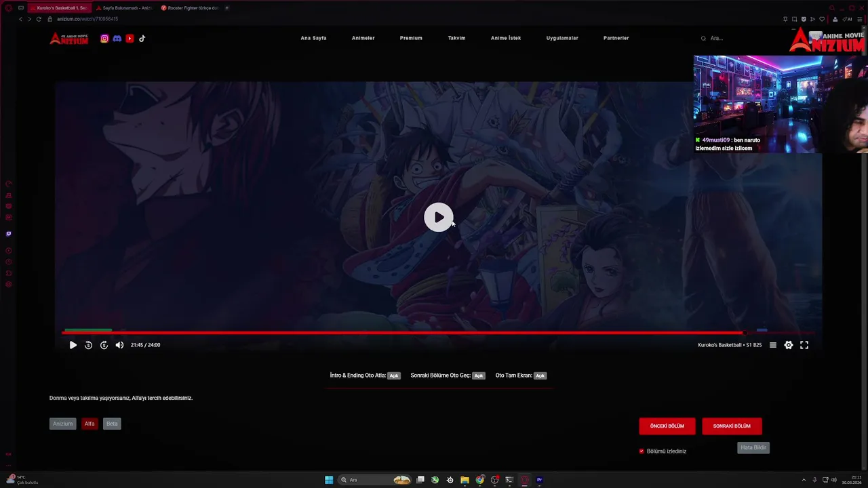
Task: Open the Premium menu item
Action: pyautogui.click(x=411, y=38)
